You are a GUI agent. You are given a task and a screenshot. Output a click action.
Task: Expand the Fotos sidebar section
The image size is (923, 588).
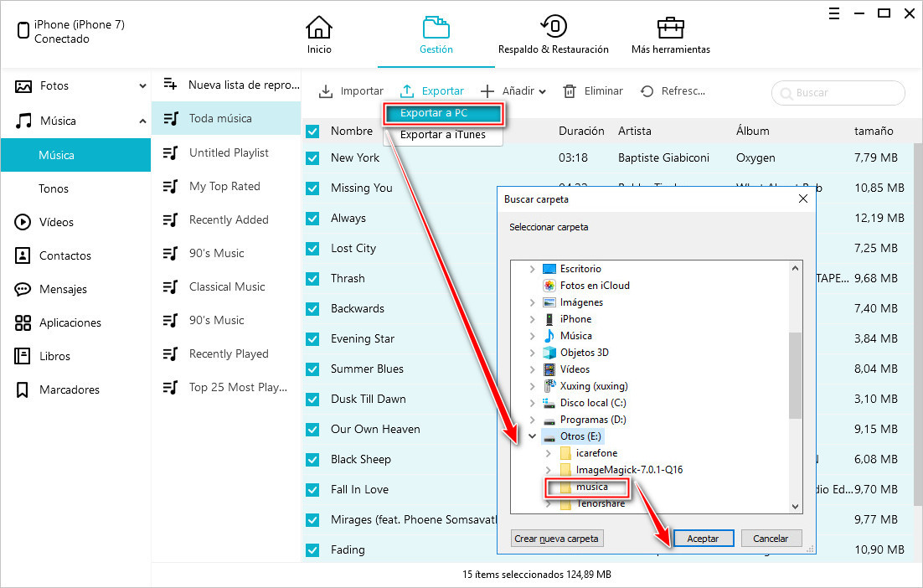point(142,85)
